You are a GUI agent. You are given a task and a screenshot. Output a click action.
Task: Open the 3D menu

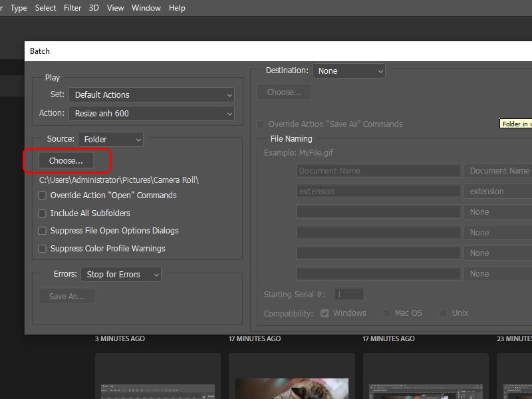(x=94, y=8)
